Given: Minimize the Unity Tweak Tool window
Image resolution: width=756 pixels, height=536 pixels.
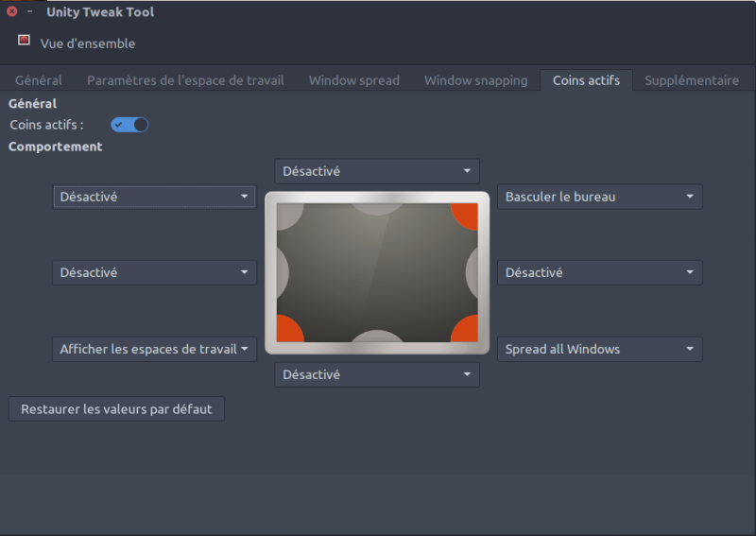Looking at the screenshot, I should tap(30, 11).
